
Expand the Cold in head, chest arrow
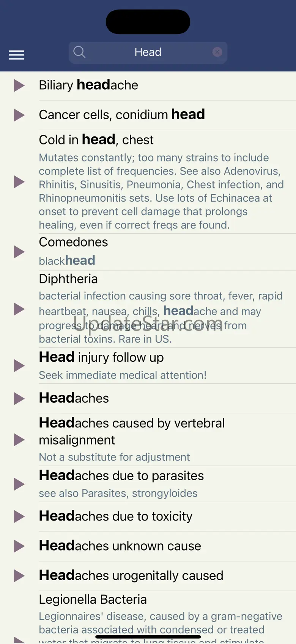(19, 182)
